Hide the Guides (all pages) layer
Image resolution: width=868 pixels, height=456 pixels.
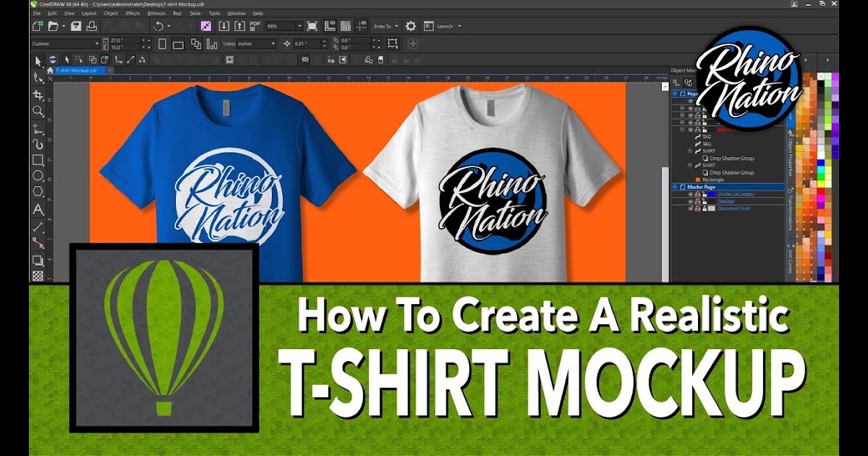pos(690,194)
